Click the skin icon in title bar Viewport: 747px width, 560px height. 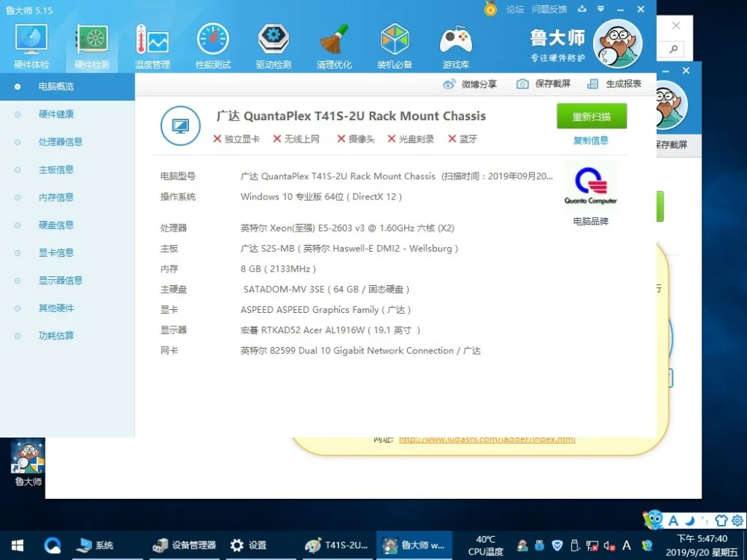tap(582, 9)
